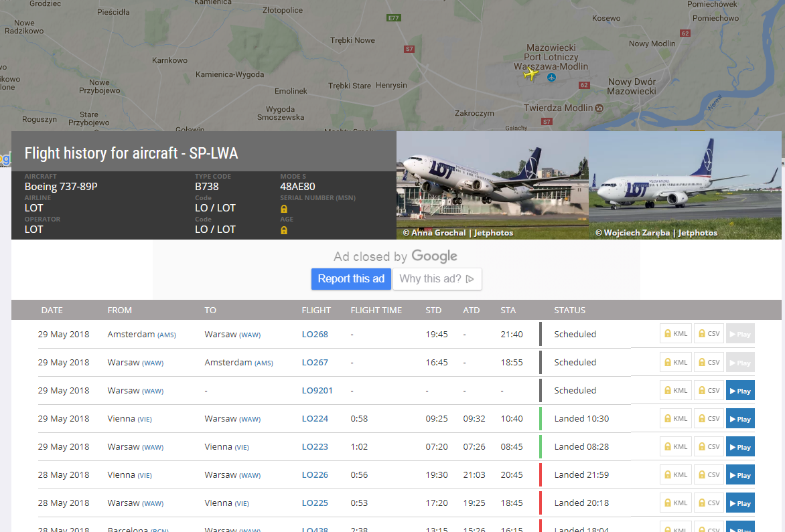
Task: Download KML for flight LO9201
Action: 675,391
